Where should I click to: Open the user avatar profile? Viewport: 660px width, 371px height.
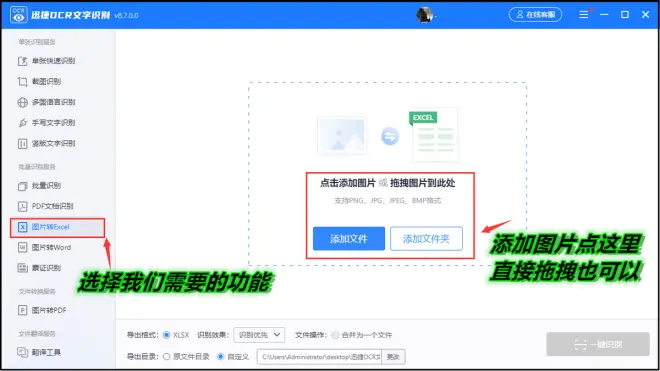pyautogui.click(x=425, y=15)
